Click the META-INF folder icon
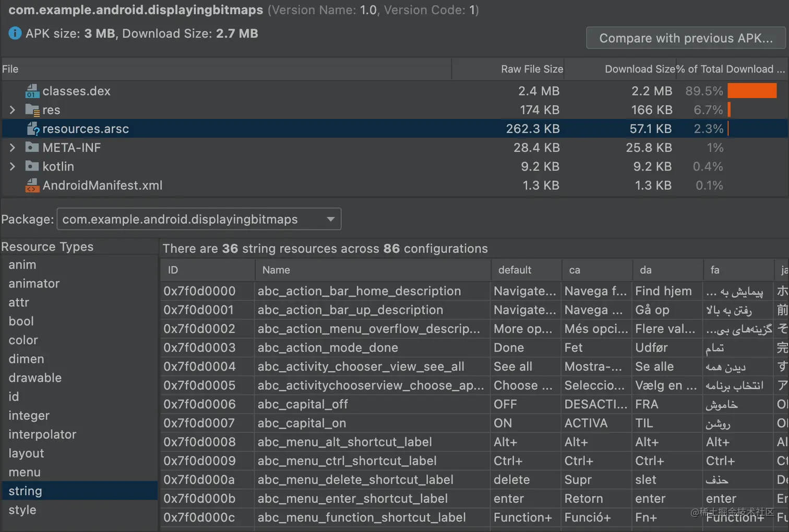 (32, 148)
